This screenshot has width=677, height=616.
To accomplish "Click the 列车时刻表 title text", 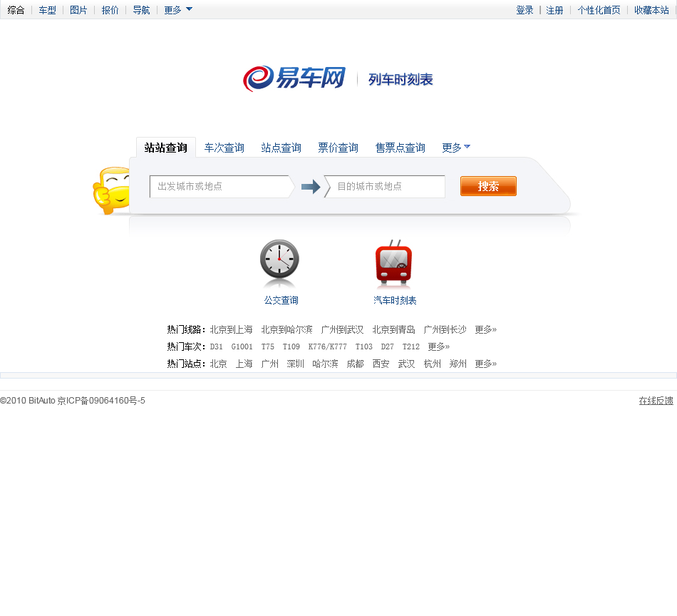I will (400, 79).
